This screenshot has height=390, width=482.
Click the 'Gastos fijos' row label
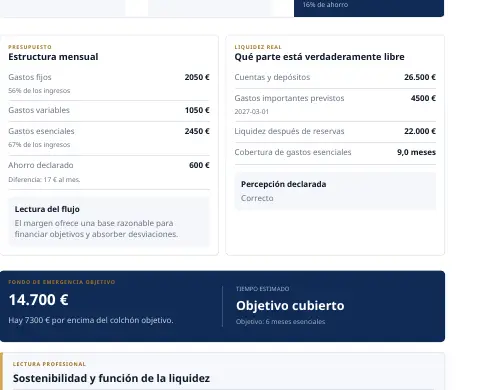pyautogui.click(x=30, y=77)
